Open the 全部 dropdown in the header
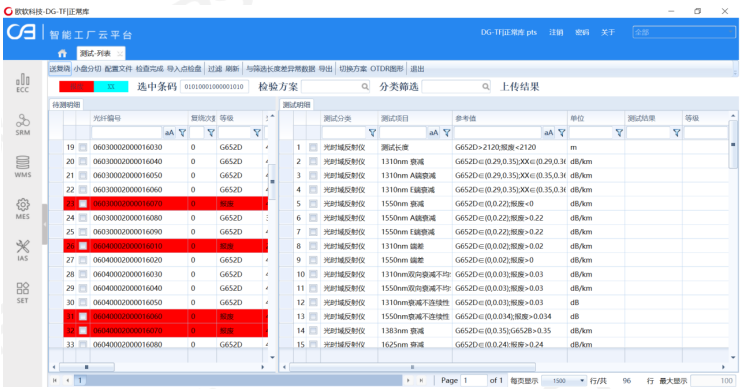Screen dimensions: 742x389 pyautogui.click(x=683, y=32)
